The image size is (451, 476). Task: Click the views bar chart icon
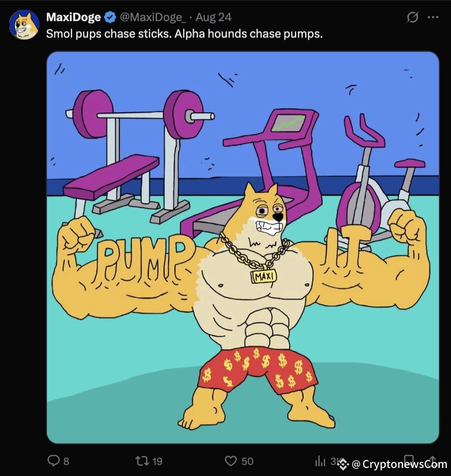click(320, 461)
